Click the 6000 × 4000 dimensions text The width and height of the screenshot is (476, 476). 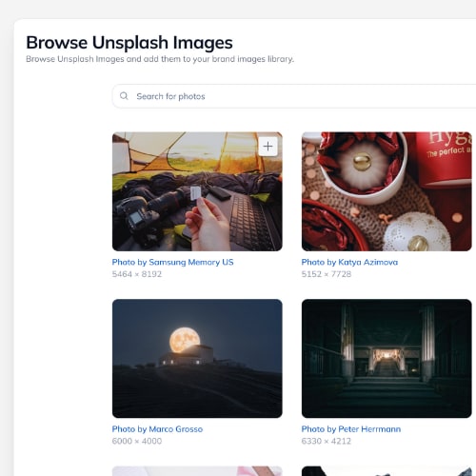(137, 441)
